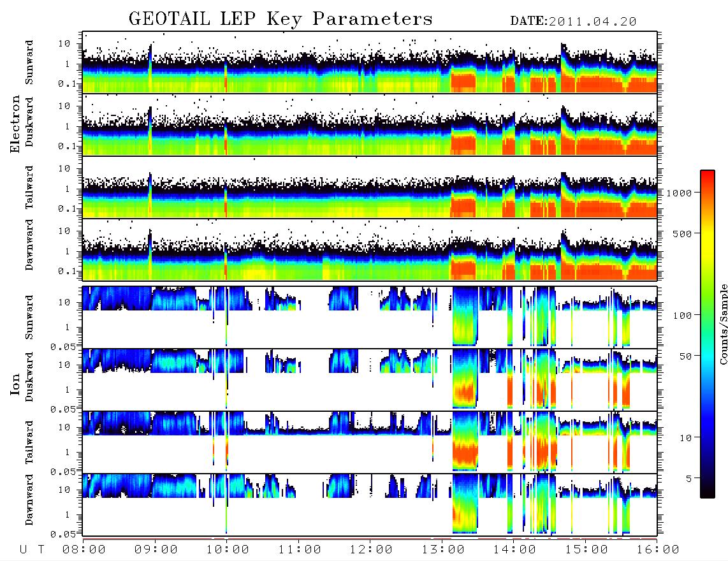Click the '11:00' time tick label
728x561 pixels.
pyautogui.click(x=300, y=550)
